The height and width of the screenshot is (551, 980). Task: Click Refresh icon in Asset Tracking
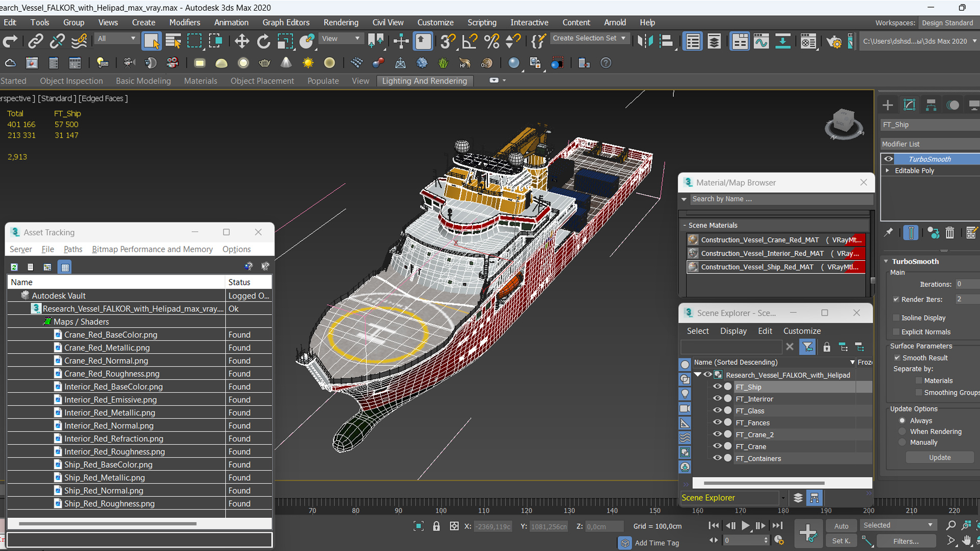(x=14, y=267)
